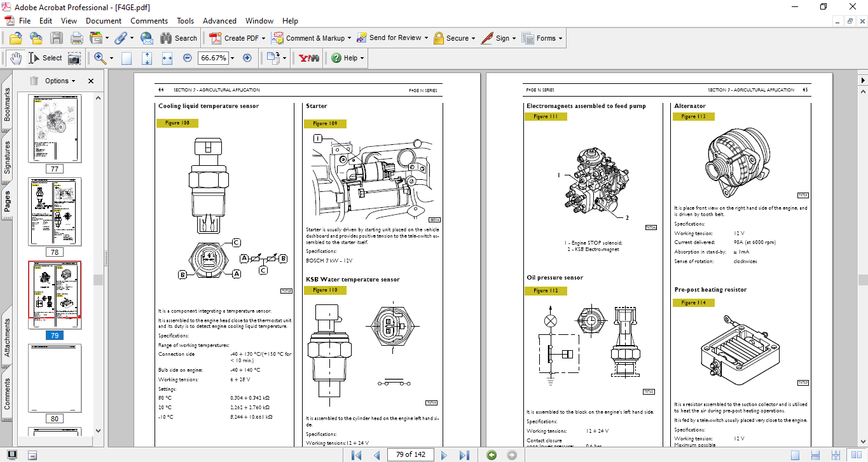Select the page 78 thumbnail
Viewport: 868px width, 462px height.
point(55,212)
